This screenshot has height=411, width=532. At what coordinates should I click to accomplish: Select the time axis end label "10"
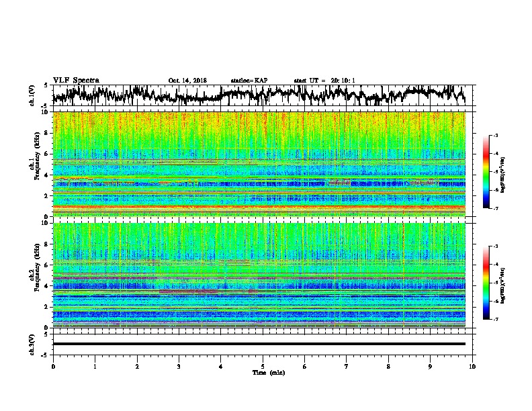(x=472, y=366)
